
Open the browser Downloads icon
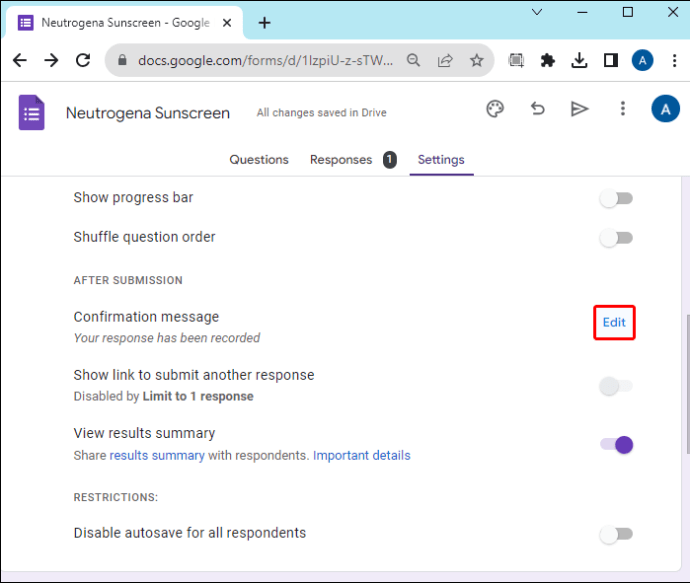pyautogui.click(x=579, y=60)
